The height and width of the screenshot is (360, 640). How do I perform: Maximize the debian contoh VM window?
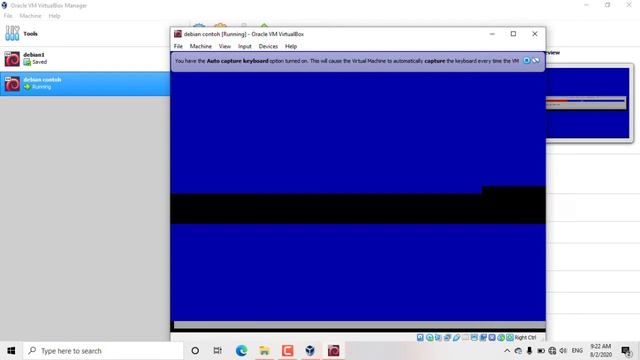(x=513, y=34)
